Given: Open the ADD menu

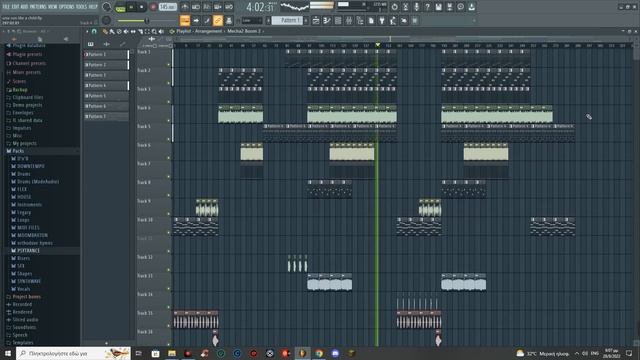Looking at the screenshot, I should tap(23, 7).
